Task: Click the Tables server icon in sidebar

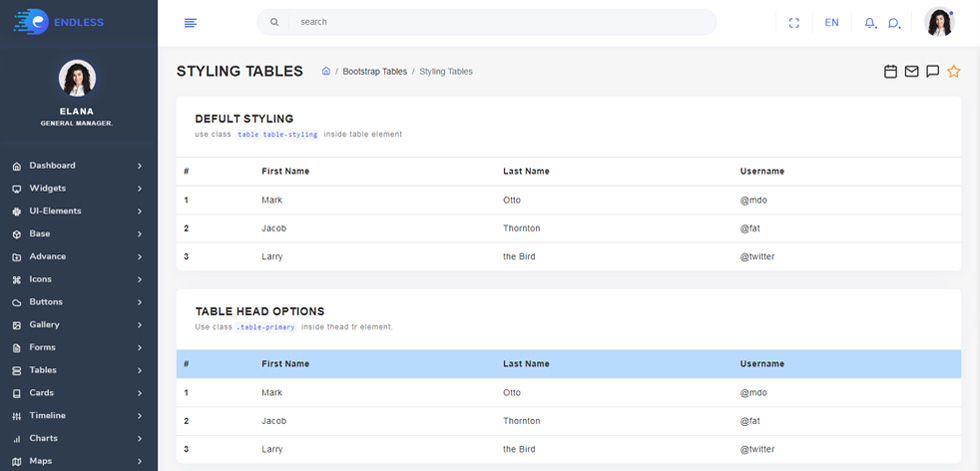Action: [17, 370]
